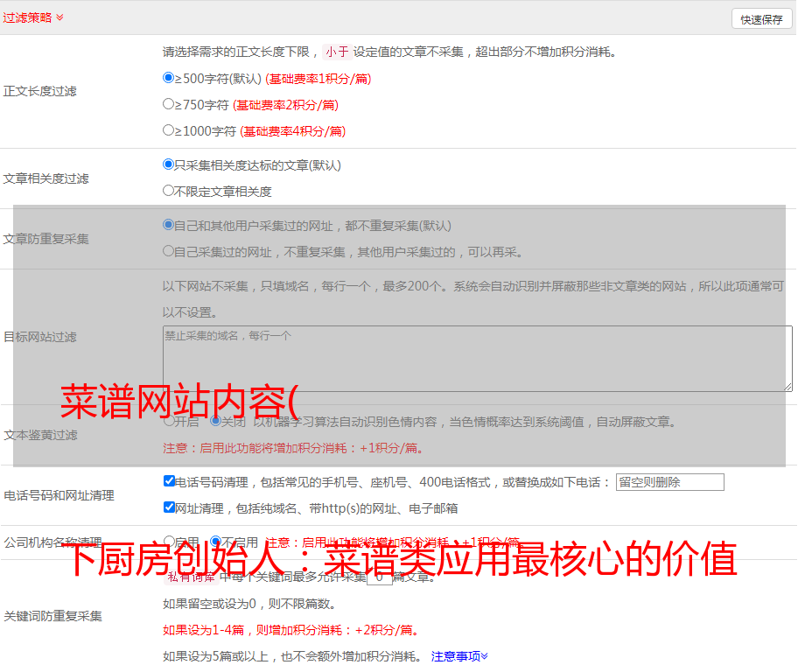Screen dimensions: 798x672
Task: Click the 留空则删除 phone replacement field
Action: coord(669,482)
